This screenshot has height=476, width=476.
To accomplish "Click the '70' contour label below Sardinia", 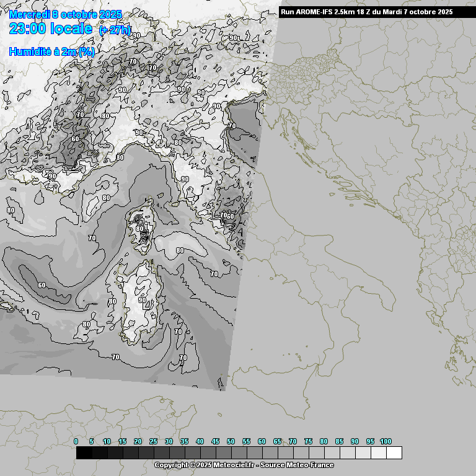I will (x=183, y=358).
